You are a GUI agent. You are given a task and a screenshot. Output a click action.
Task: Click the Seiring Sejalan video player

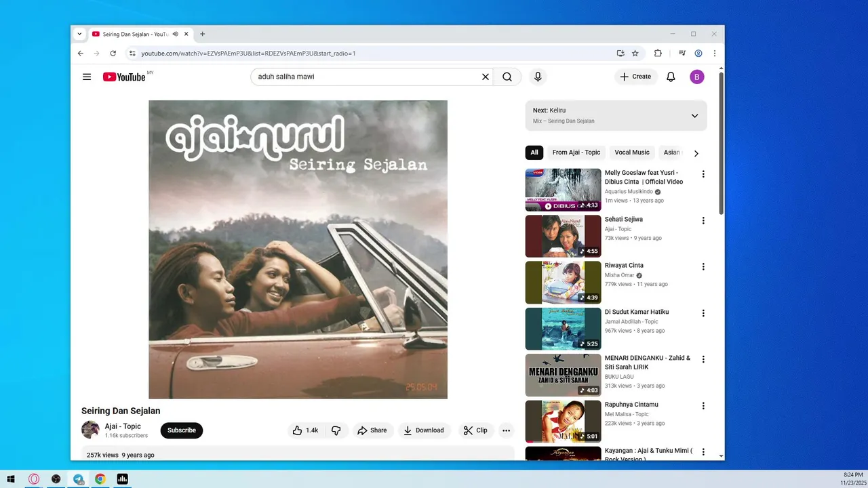(298, 249)
